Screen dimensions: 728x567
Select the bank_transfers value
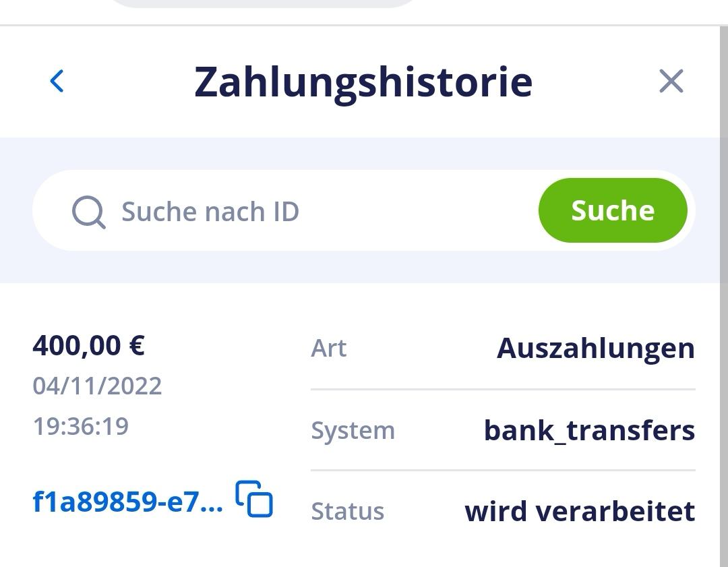[589, 430]
